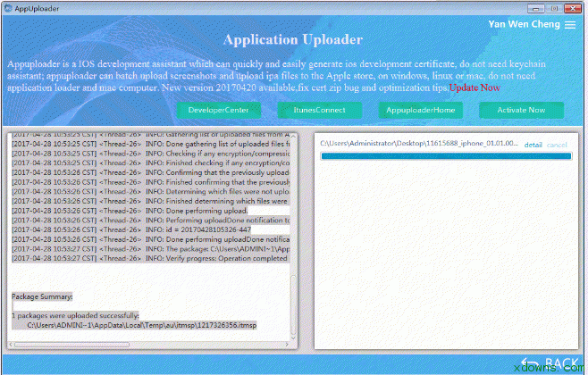Select log line 'Done gathering list of uploaded files'

[151, 144]
